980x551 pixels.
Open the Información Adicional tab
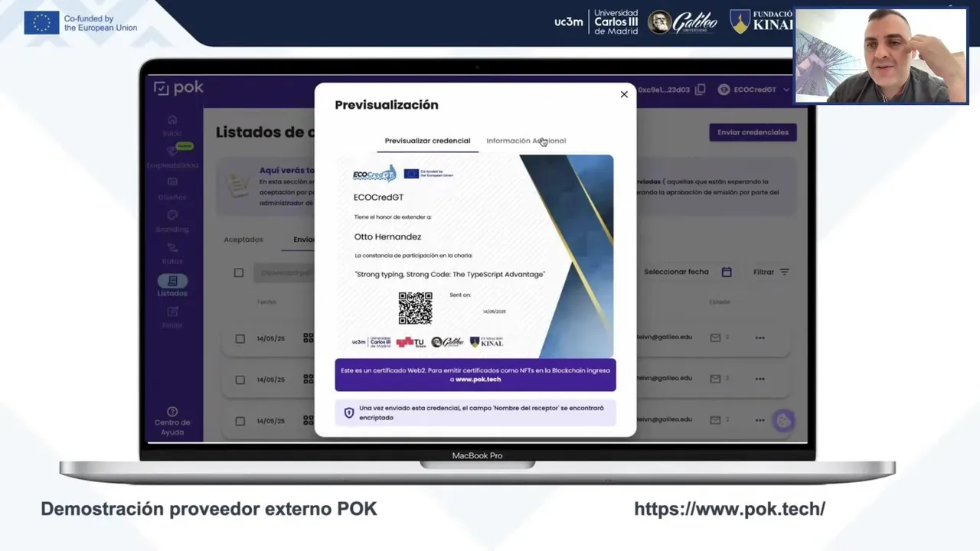[526, 141]
